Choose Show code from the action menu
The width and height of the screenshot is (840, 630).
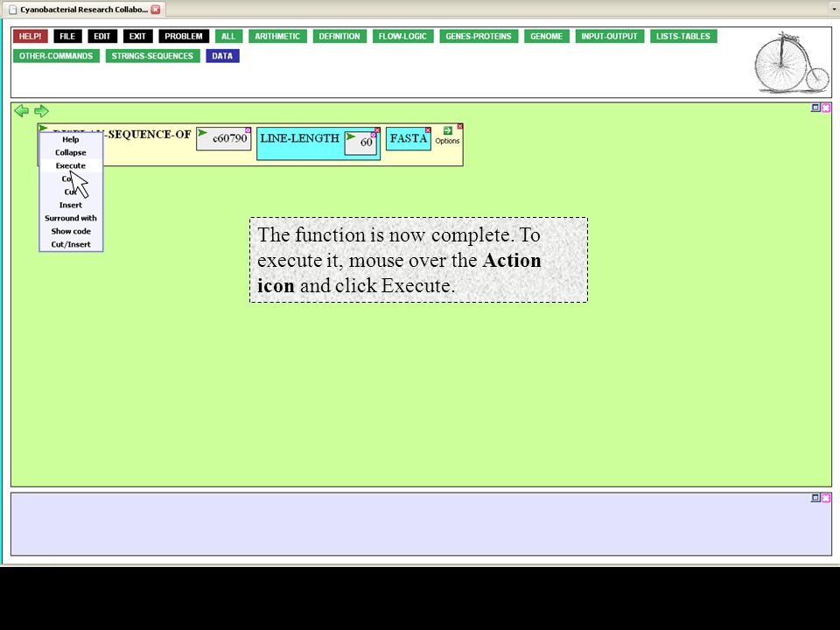(71, 231)
